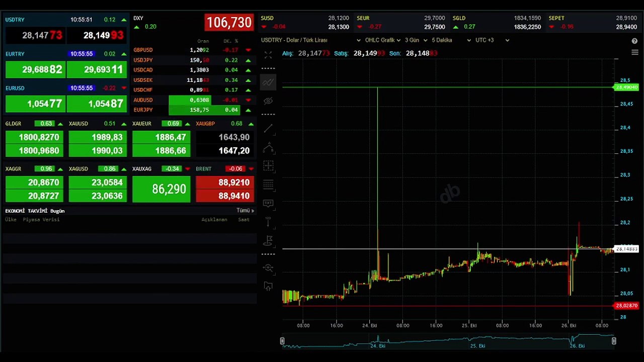
Task: Select the trend line drawing tool
Action: 268,129
